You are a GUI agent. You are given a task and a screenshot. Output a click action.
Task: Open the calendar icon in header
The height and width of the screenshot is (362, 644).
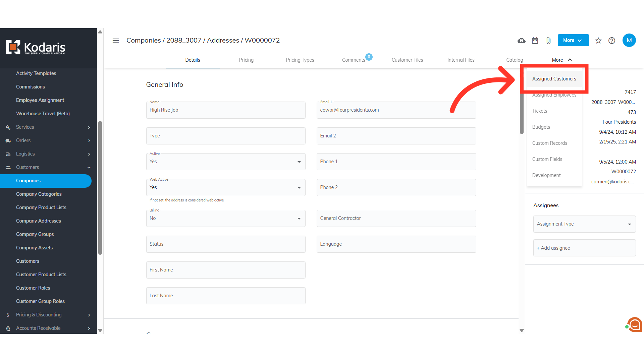tap(535, 41)
